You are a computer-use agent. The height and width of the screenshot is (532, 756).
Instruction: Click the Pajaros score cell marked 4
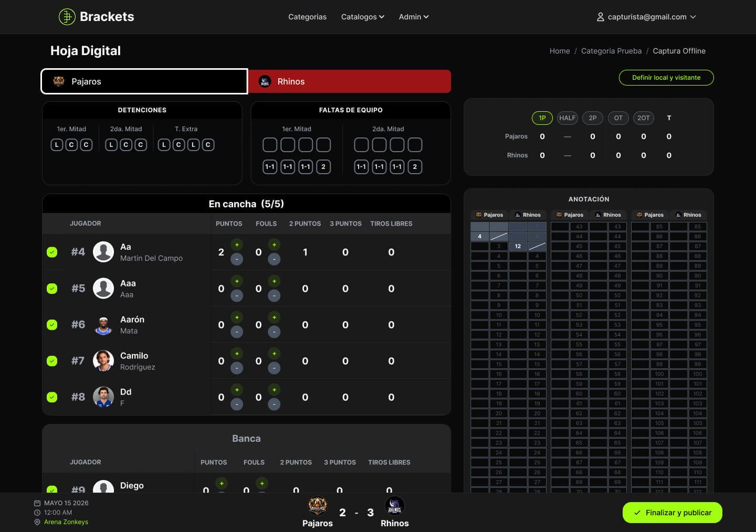point(480,237)
